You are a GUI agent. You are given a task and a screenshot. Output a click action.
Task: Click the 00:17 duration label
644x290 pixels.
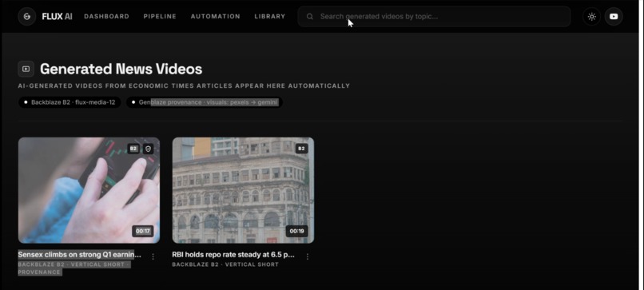(142, 231)
